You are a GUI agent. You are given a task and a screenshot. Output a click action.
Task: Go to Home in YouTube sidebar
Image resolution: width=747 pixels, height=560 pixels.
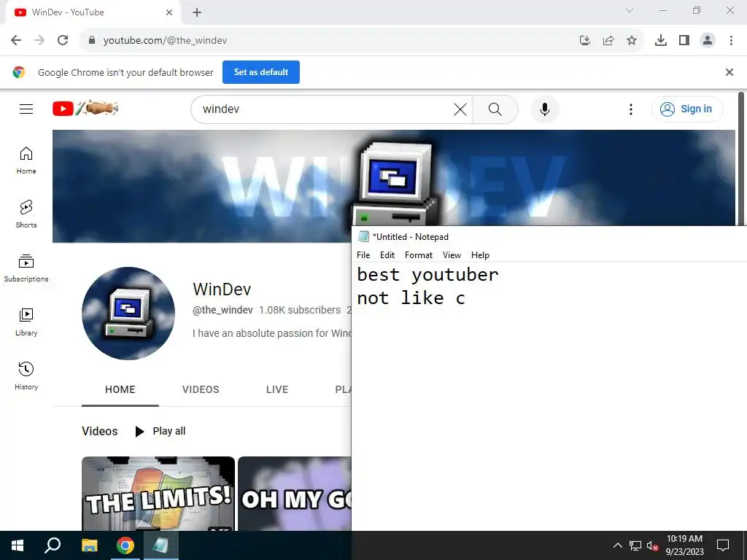tap(26, 161)
